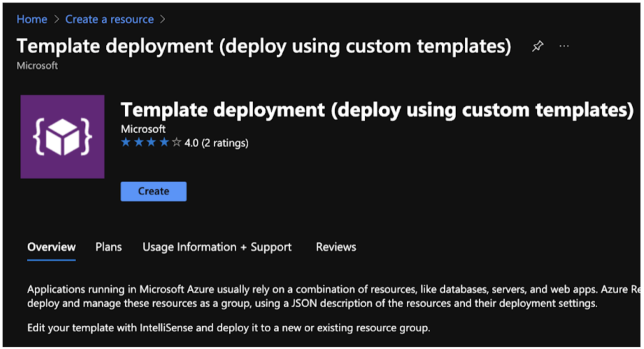The image size is (644, 349).
Task: Click the Create button
Action: point(154,191)
